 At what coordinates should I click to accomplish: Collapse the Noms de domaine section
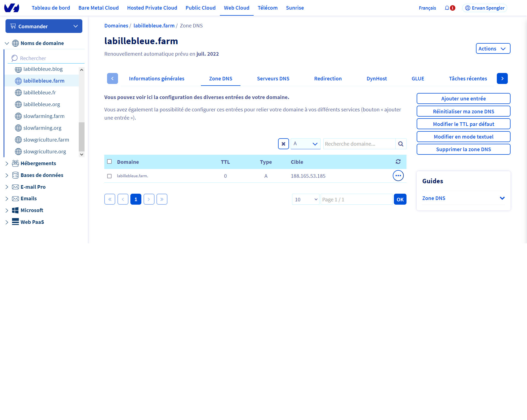7,43
